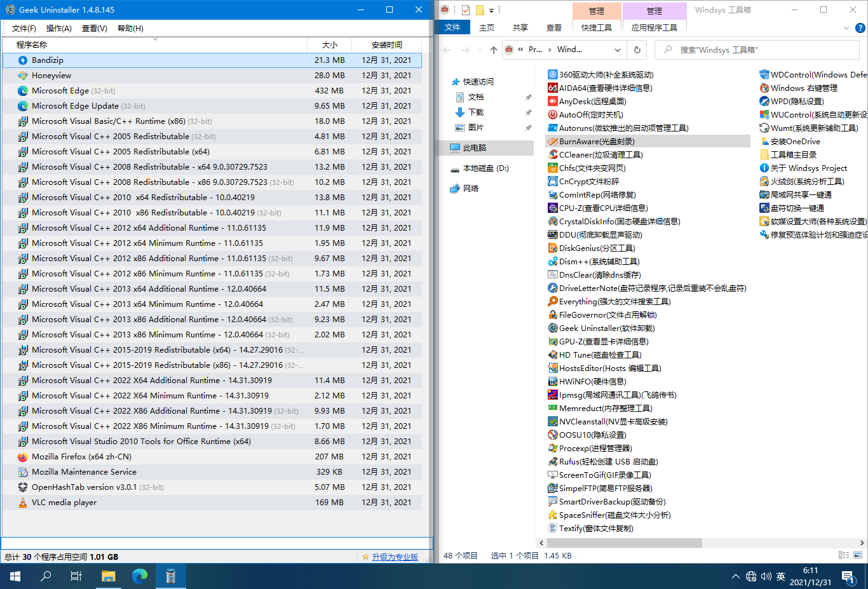Open Microsoft Edge from the taskbar
This screenshot has height=589, width=868.
[139, 576]
